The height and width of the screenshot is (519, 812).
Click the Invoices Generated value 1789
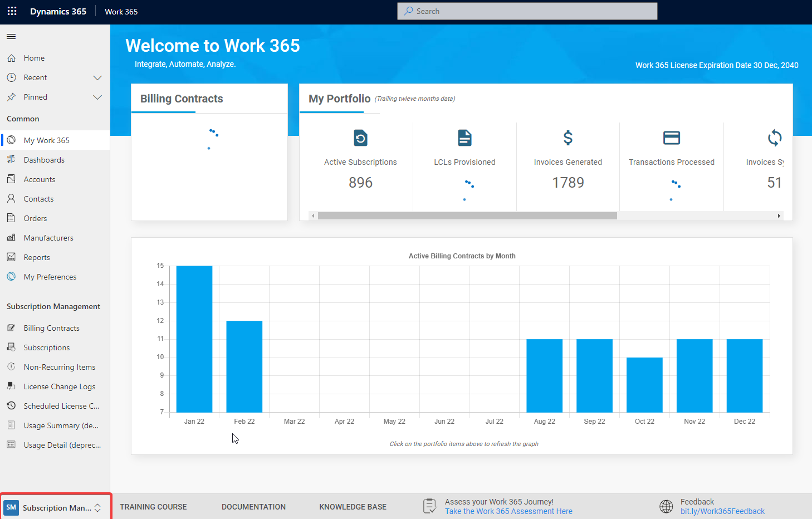tap(568, 183)
